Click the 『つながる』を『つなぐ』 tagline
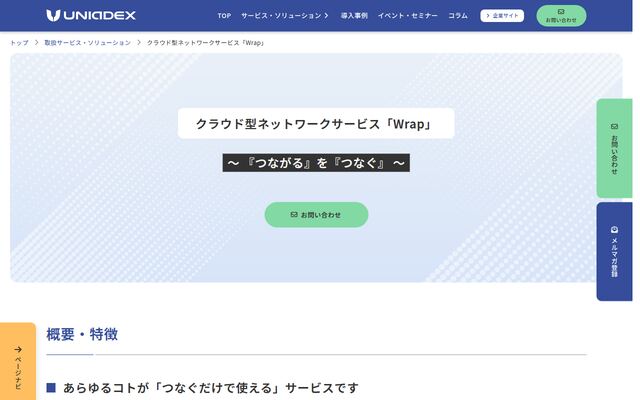The height and width of the screenshot is (400, 640). coord(316,163)
